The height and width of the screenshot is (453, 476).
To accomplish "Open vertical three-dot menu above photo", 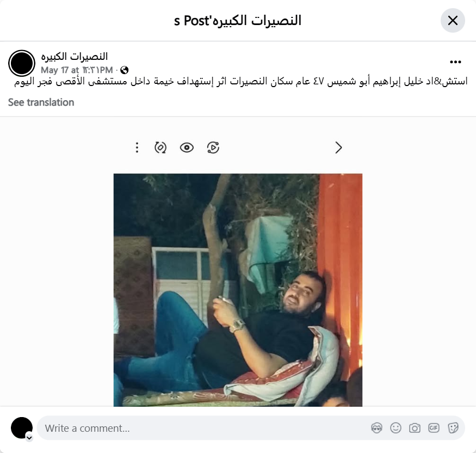I will click(x=137, y=148).
